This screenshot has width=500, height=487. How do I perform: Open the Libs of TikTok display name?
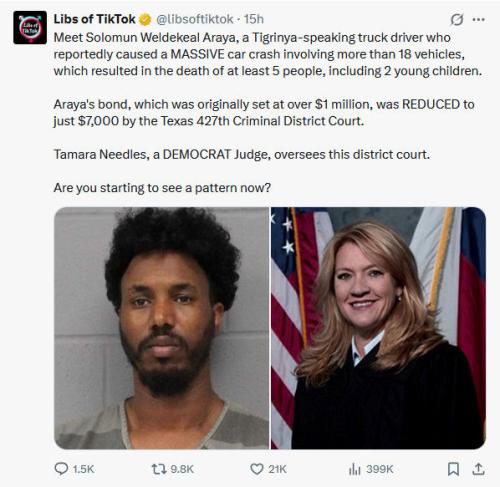(94, 19)
